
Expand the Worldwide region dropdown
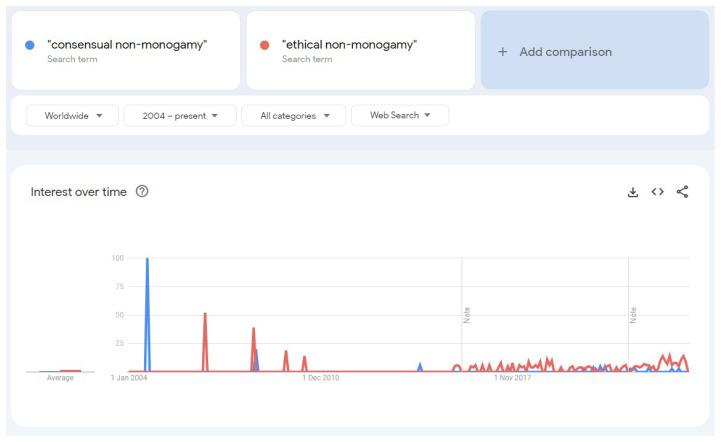[72, 115]
